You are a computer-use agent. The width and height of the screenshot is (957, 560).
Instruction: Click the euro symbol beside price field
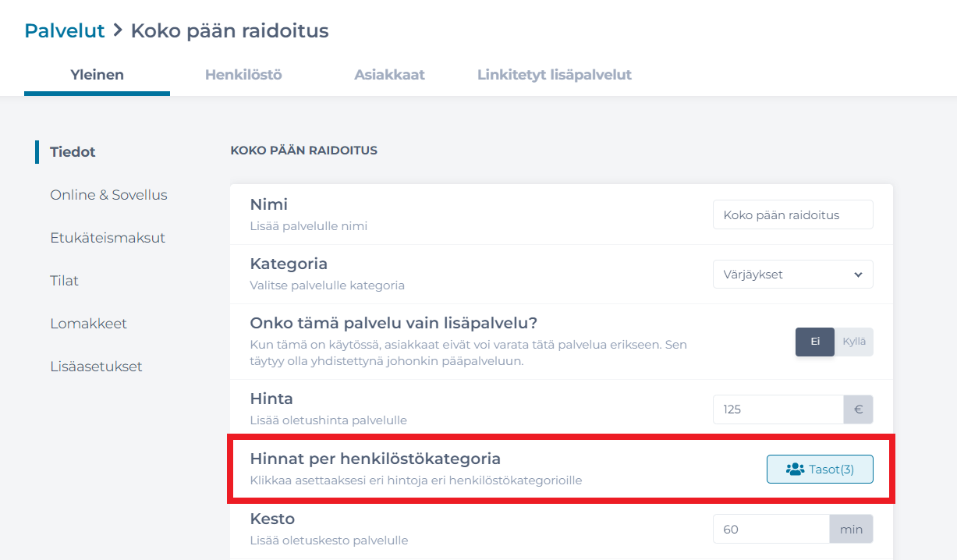tap(859, 409)
